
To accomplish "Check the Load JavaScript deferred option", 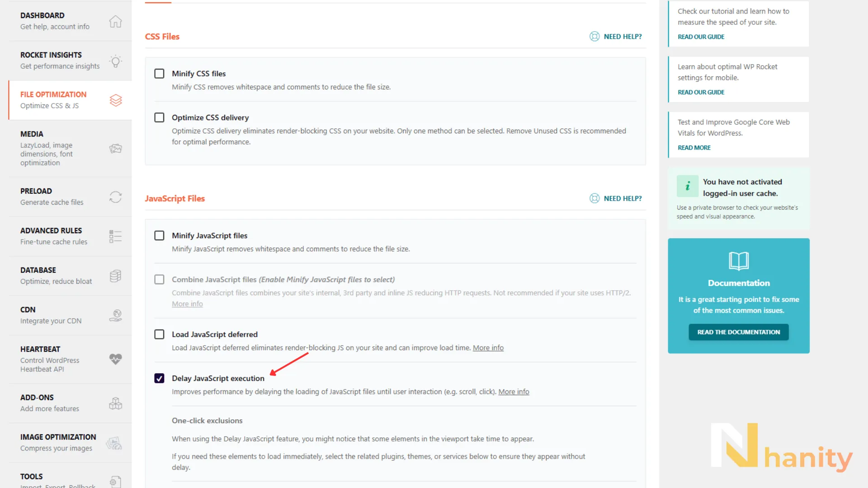I will tap(159, 334).
